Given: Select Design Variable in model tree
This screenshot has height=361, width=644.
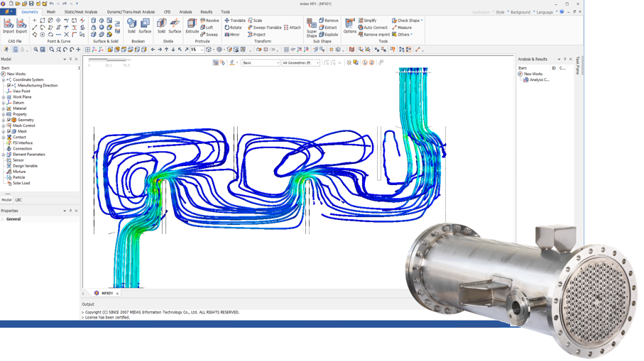Looking at the screenshot, I should 25,166.
